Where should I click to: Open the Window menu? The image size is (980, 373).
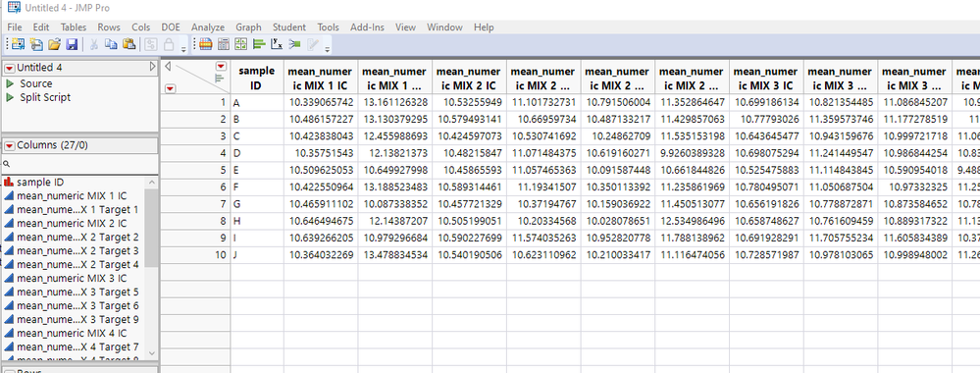pos(444,27)
